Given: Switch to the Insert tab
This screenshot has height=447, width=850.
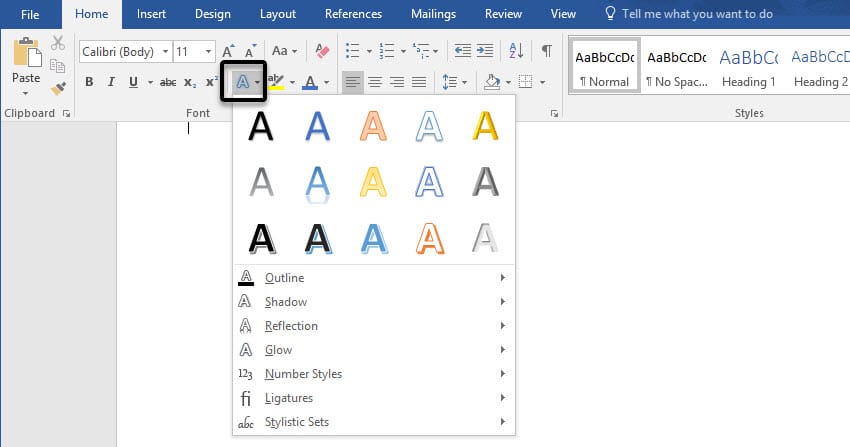Looking at the screenshot, I should (x=151, y=14).
